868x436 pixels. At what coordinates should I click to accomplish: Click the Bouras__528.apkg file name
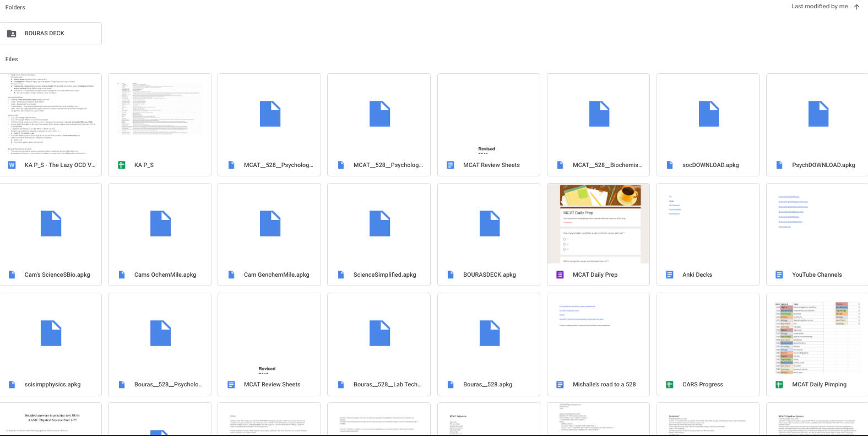point(487,384)
